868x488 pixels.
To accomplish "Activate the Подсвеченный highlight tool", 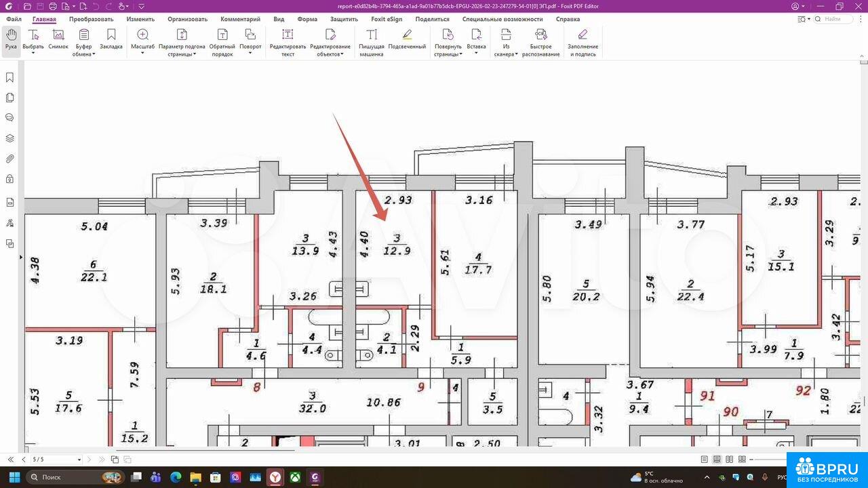I will click(407, 39).
